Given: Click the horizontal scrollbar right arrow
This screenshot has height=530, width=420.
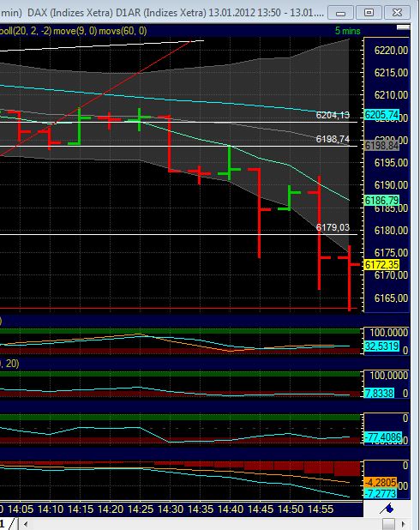Looking at the screenshot, I should 403,524.
